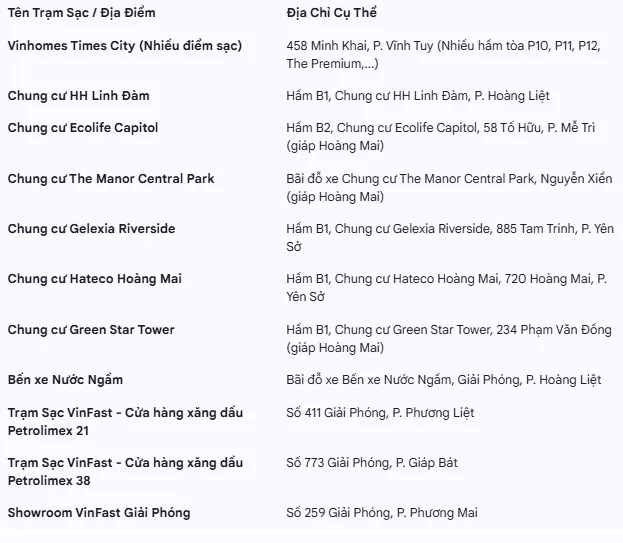The image size is (623, 543).
Task: Click the 720 Hoàng Mai address cell
Action: [x=446, y=288]
